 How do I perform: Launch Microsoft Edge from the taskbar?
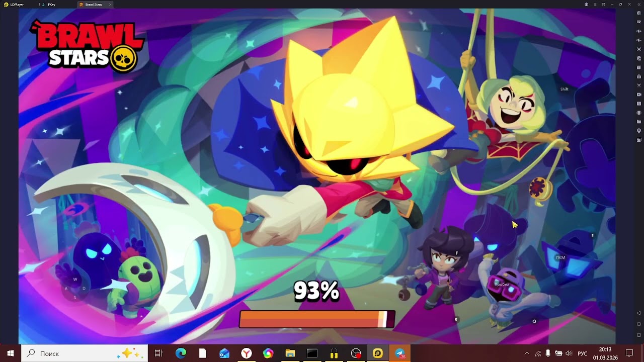(x=181, y=353)
